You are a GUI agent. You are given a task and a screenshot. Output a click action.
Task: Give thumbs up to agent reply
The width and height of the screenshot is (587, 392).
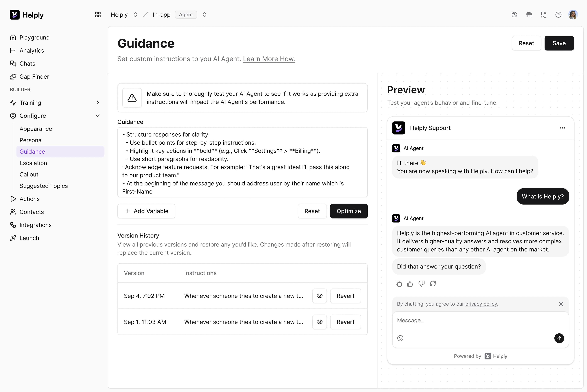(410, 283)
